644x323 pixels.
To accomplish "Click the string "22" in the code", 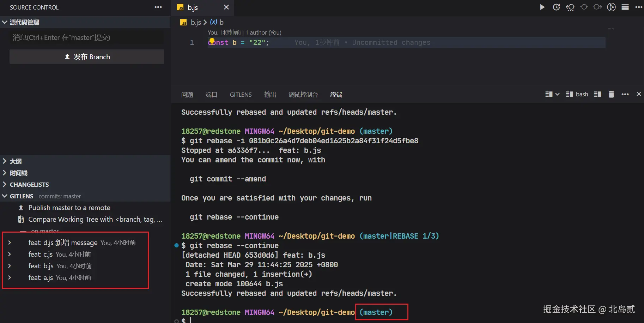I will point(257,42).
